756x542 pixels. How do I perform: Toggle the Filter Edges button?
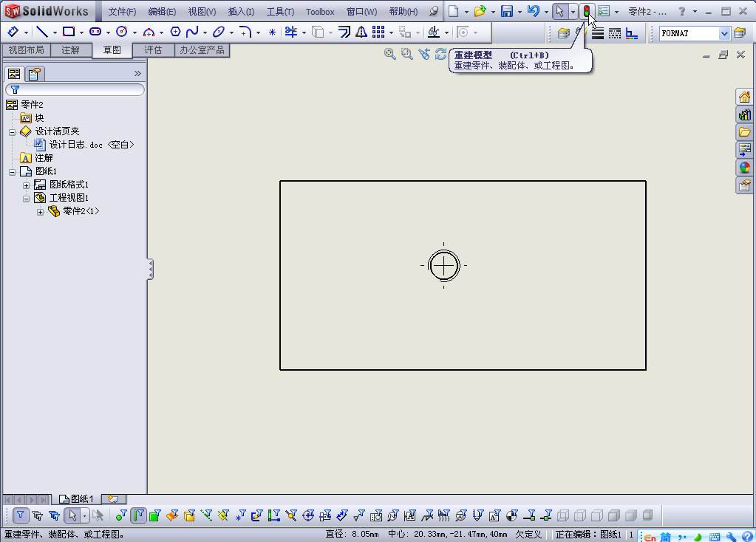(138, 515)
